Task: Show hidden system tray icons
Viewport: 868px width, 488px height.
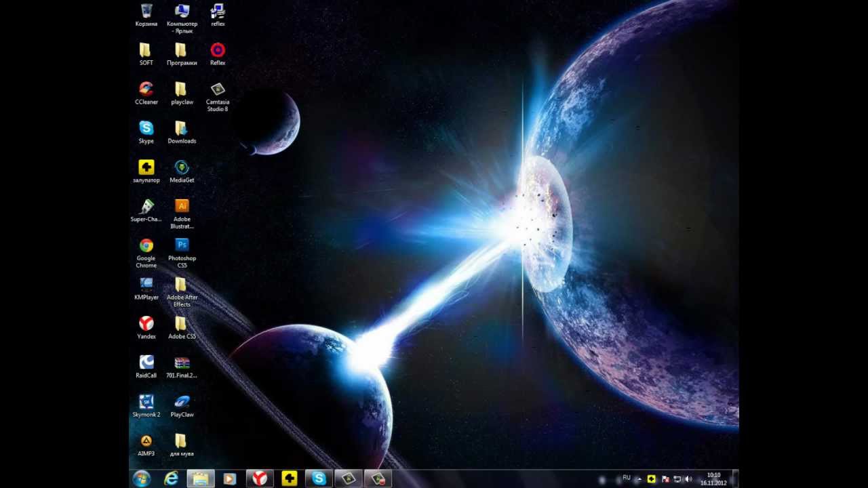Action: pyautogui.click(x=638, y=479)
